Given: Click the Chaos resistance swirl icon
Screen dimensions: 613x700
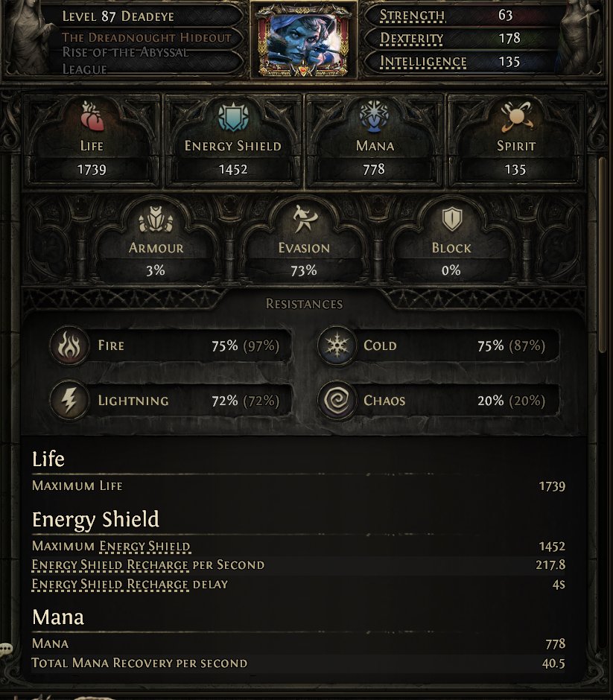Looking at the screenshot, I should (335, 401).
